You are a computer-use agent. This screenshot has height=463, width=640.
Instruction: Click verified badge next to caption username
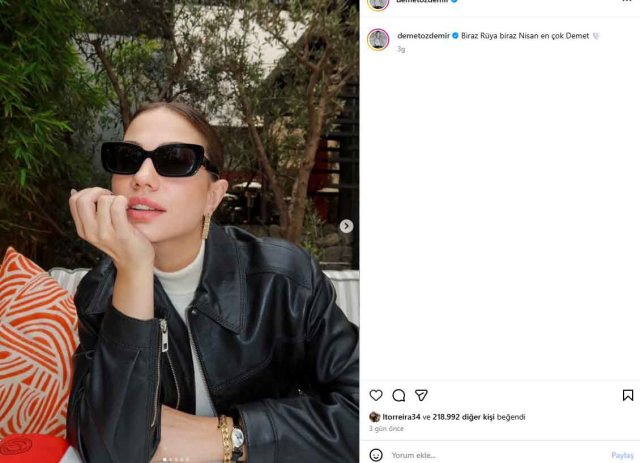click(x=455, y=36)
